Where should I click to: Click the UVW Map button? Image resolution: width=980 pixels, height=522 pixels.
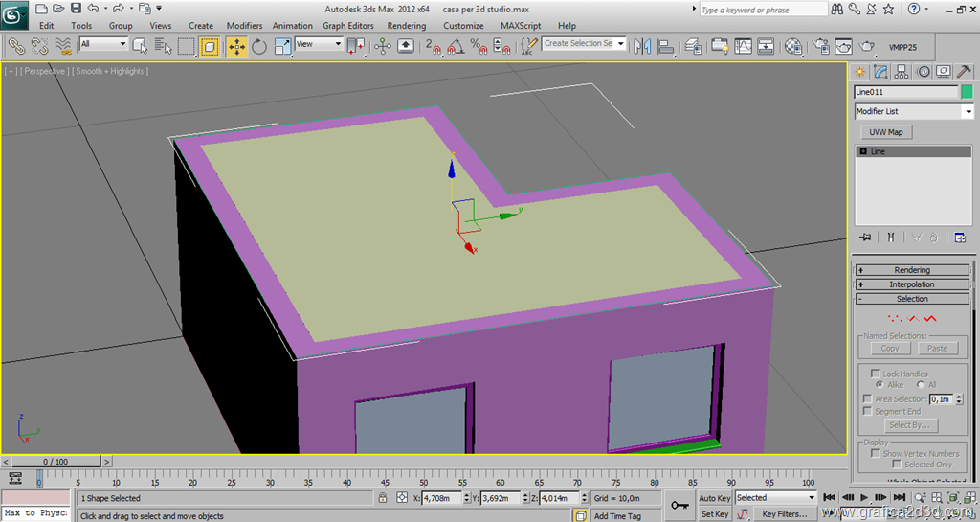click(x=885, y=132)
